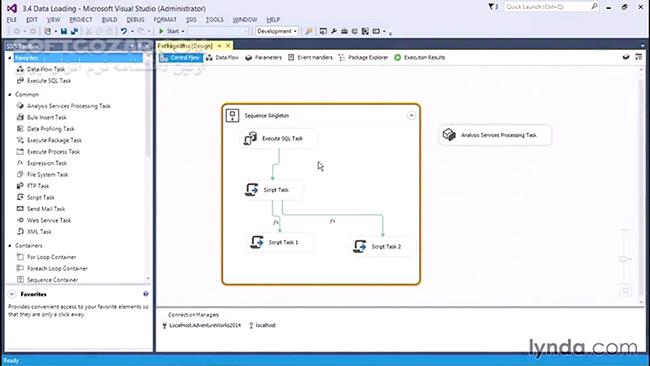Click the Undo arrow icon

point(124,31)
